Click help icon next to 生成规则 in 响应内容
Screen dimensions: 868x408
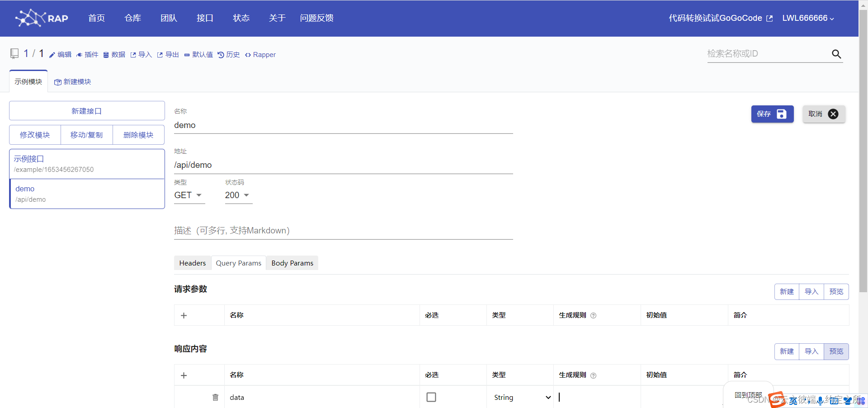pyautogui.click(x=594, y=375)
